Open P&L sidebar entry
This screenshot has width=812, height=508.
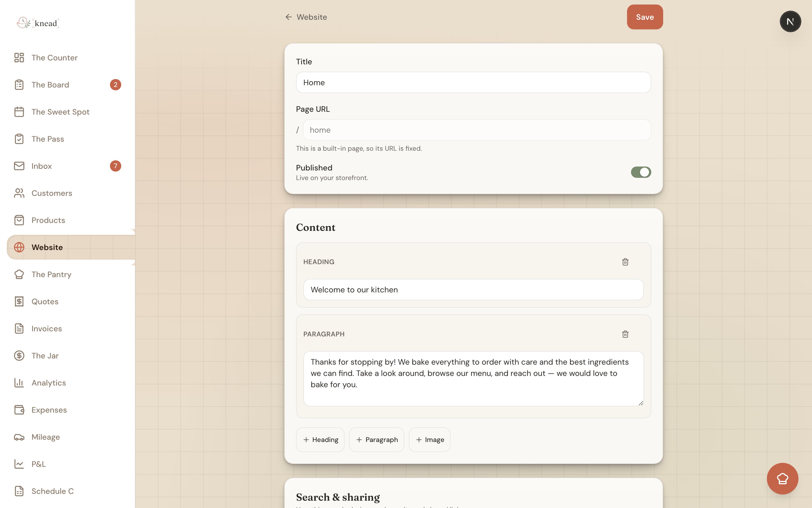point(67,464)
